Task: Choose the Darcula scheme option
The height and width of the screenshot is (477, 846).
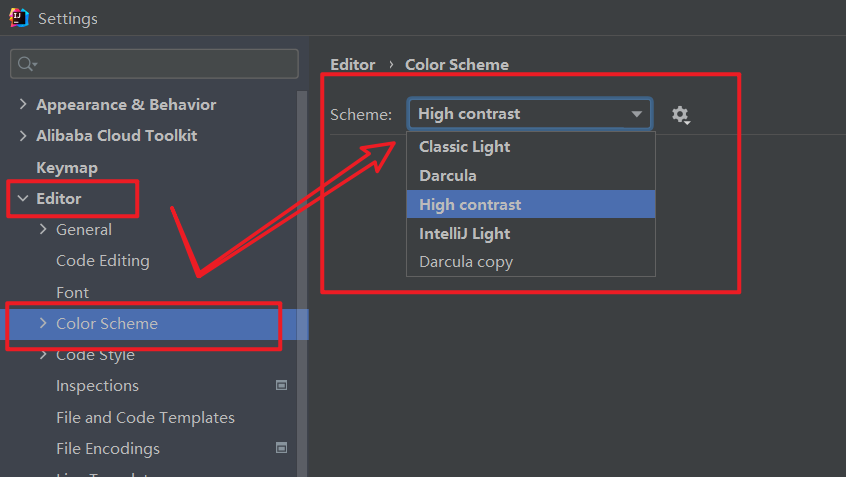Action: click(448, 176)
